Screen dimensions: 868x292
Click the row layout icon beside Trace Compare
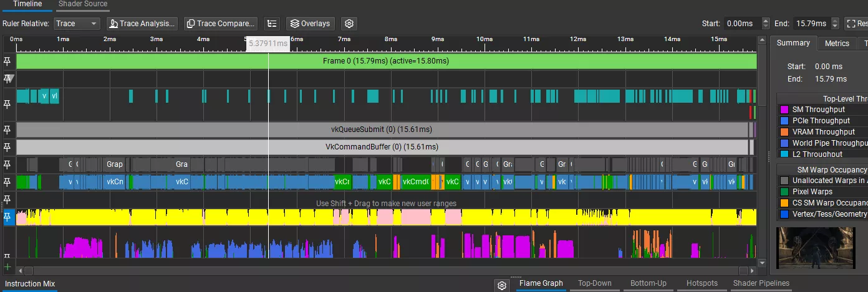271,24
